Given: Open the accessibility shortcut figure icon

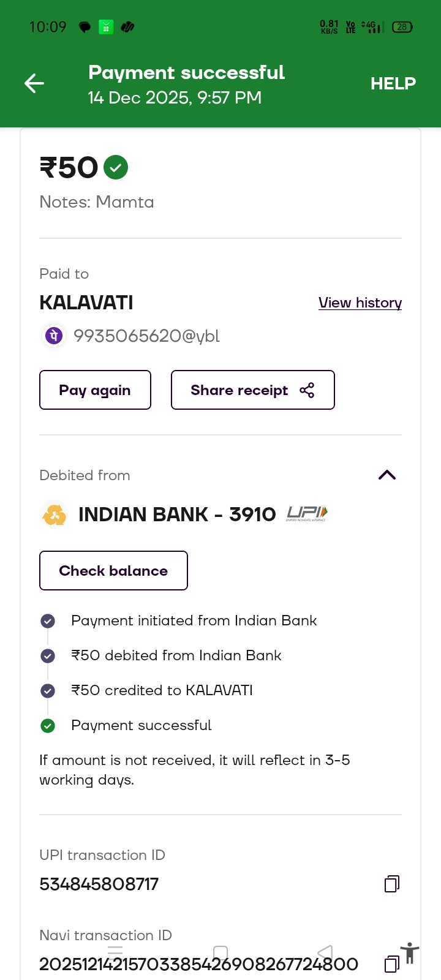Looking at the screenshot, I should point(410,954).
